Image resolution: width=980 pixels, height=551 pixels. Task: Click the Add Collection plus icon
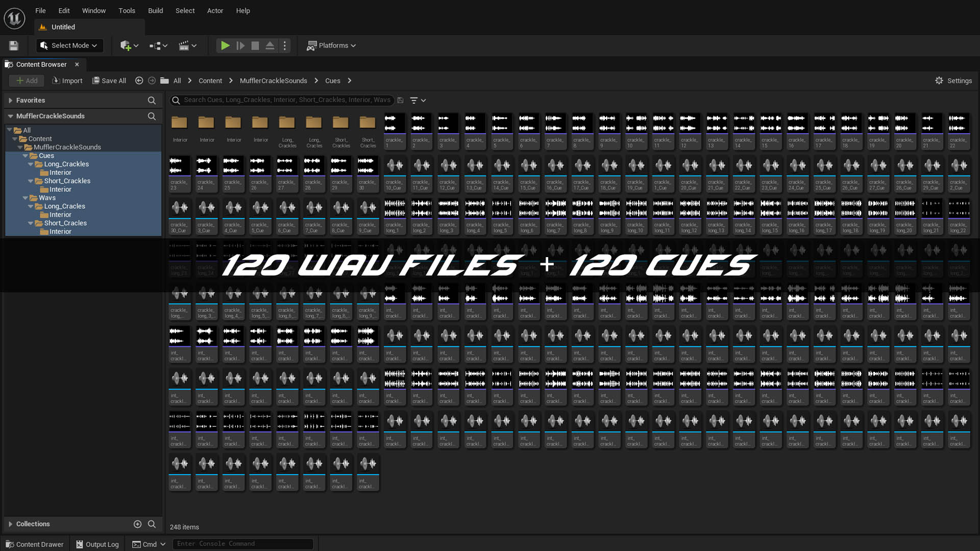coord(137,524)
